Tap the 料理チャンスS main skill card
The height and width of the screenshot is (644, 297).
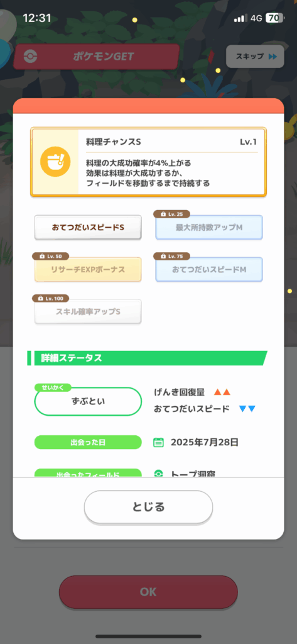148,162
